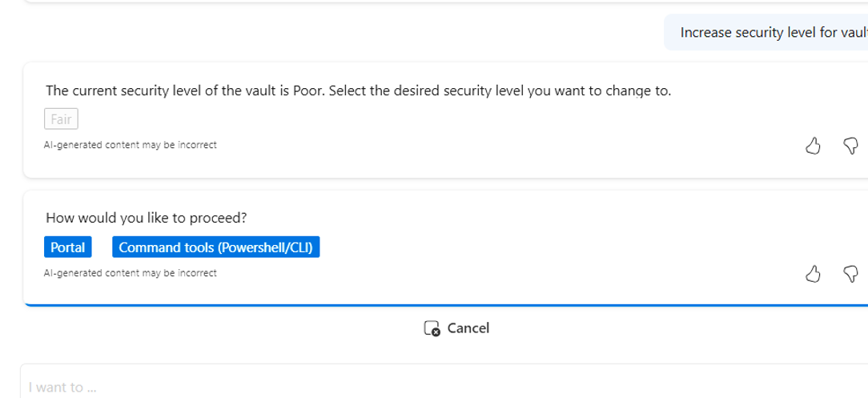Select the Fair security level
Image resolution: width=868 pixels, height=398 pixels.
click(61, 119)
